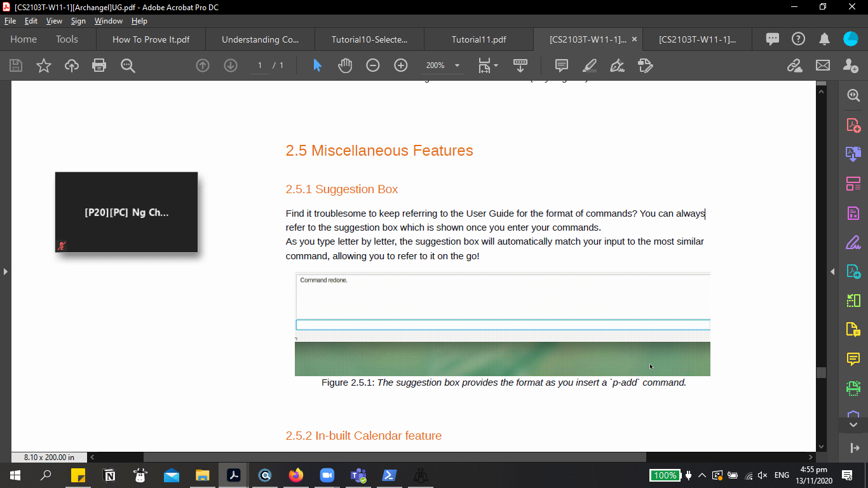Viewport: 868px width, 488px height.
Task: Click the suggestion box figure image
Action: coord(503,324)
